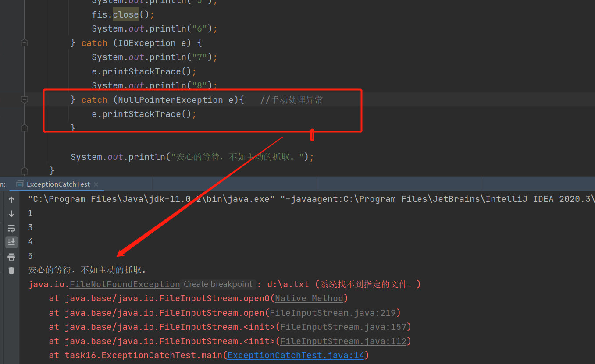Click the Down the Stack Trace arrow
The width and height of the screenshot is (595, 364).
(x=11, y=214)
